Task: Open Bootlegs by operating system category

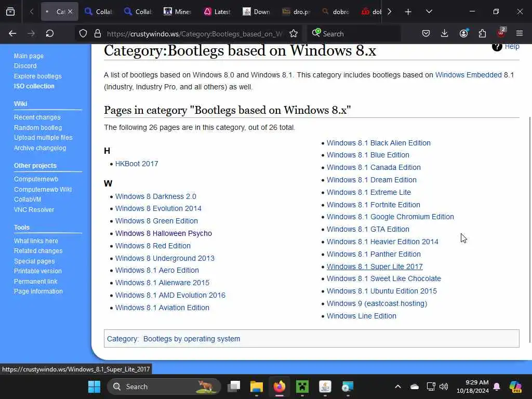Action: click(x=192, y=339)
